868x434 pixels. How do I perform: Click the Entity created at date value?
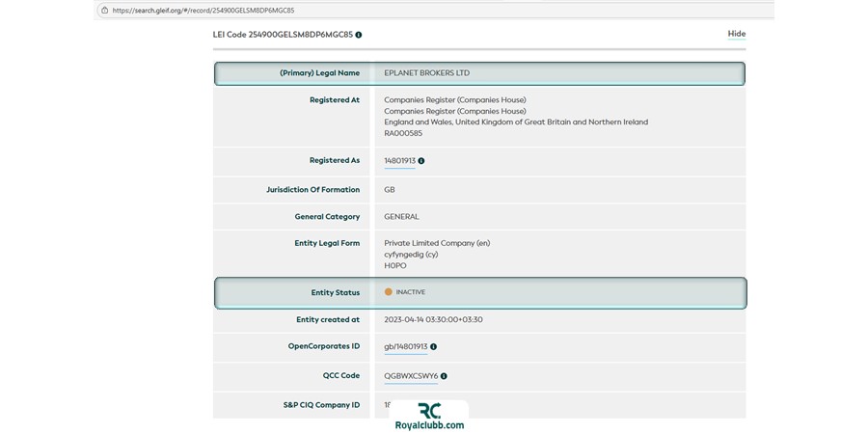tap(433, 319)
